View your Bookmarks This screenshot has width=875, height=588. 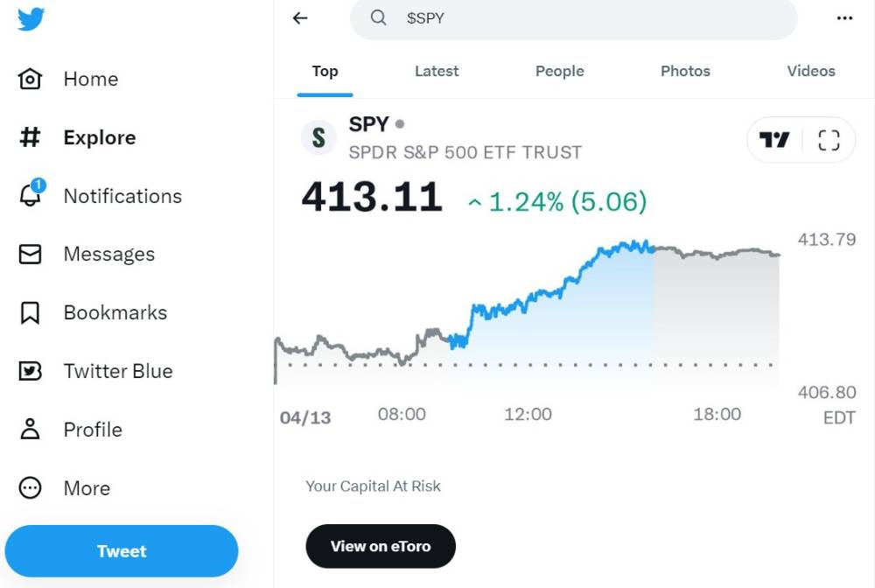(x=115, y=312)
